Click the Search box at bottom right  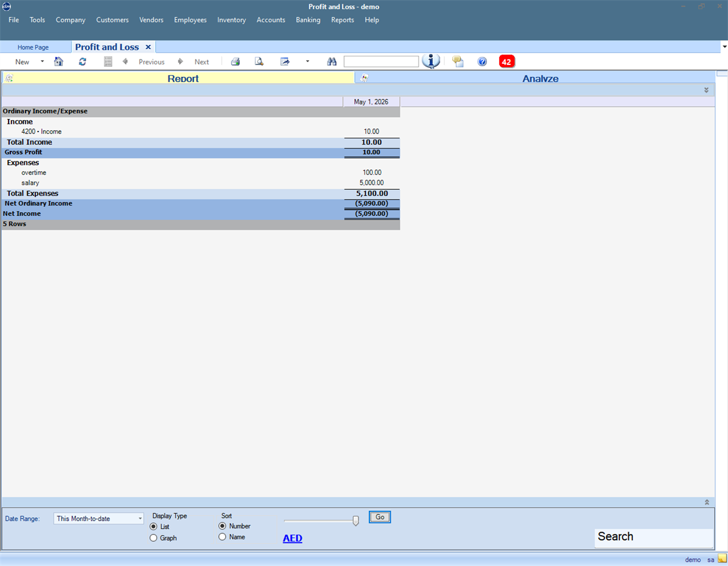click(x=654, y=537)
